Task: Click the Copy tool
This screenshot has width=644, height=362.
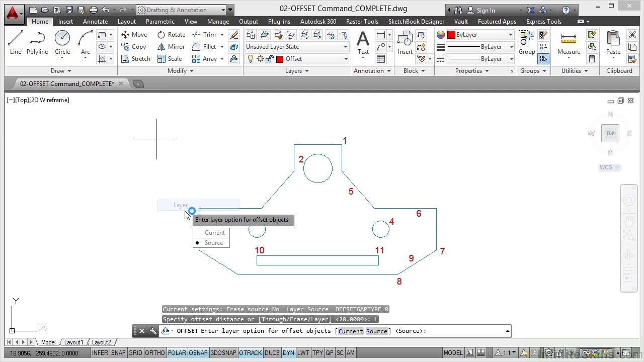Action: tap(134, 47)
